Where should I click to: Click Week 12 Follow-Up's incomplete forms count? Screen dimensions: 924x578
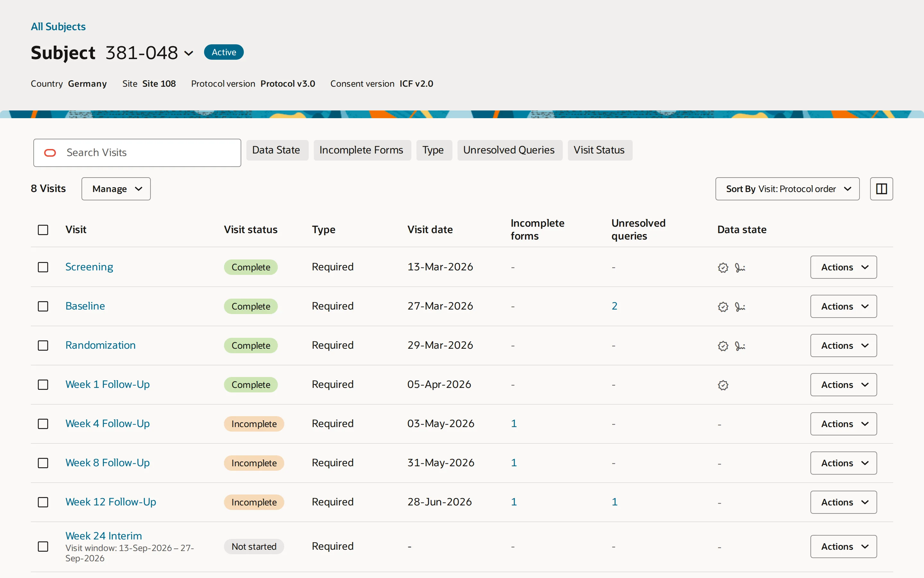pyautogui.click(x=514, y=502)
